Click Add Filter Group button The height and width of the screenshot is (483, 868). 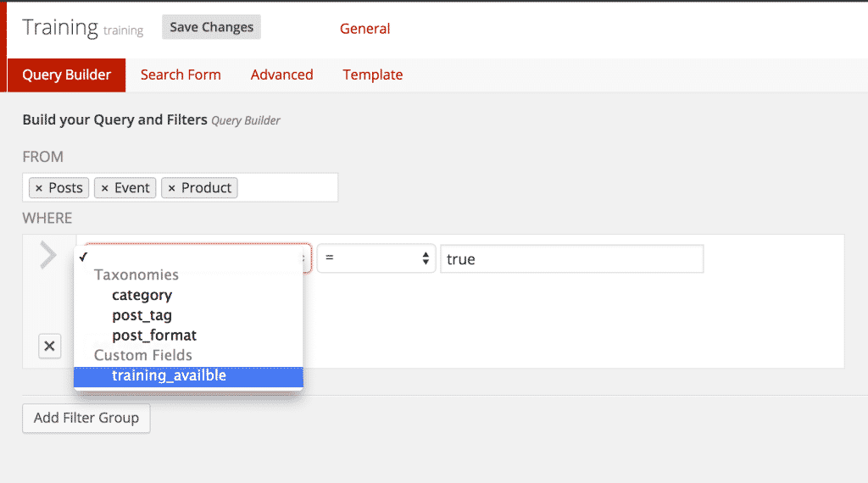(86, 419)
